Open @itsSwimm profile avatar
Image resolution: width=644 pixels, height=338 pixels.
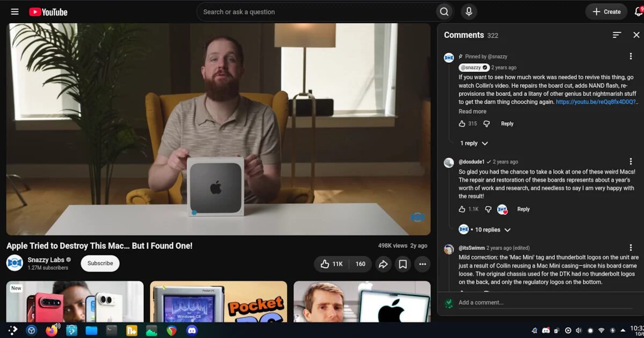click(449, 249)
